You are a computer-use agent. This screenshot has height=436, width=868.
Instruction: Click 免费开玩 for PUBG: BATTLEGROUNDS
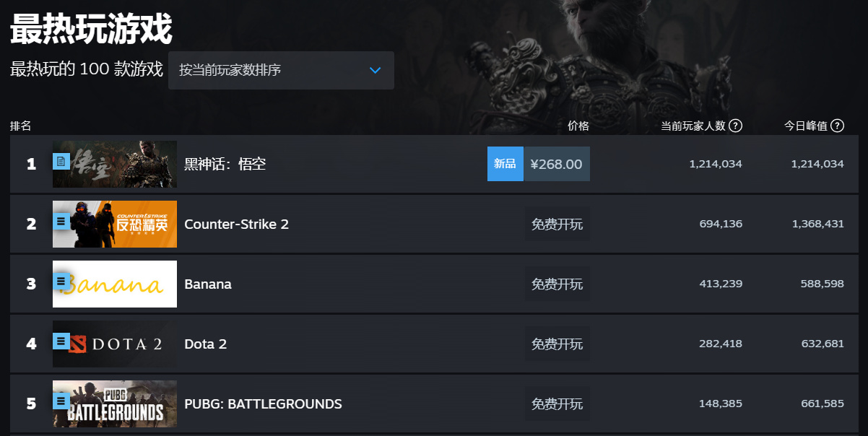[x=557, y=404]
